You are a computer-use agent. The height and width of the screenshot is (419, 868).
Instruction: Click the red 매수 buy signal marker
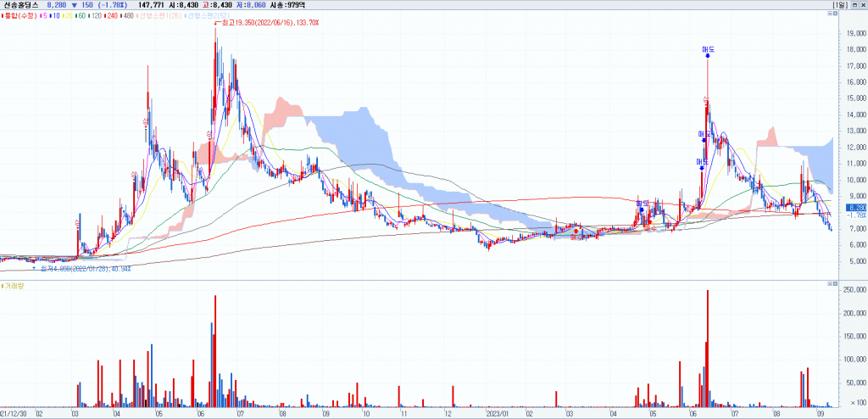pos(576,232)
